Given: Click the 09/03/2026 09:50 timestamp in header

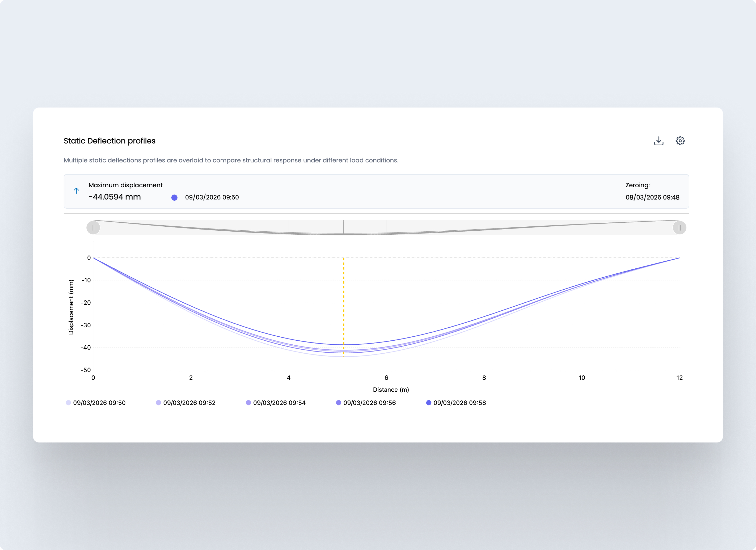Looking at the screenshot, I should pos(212,197).
